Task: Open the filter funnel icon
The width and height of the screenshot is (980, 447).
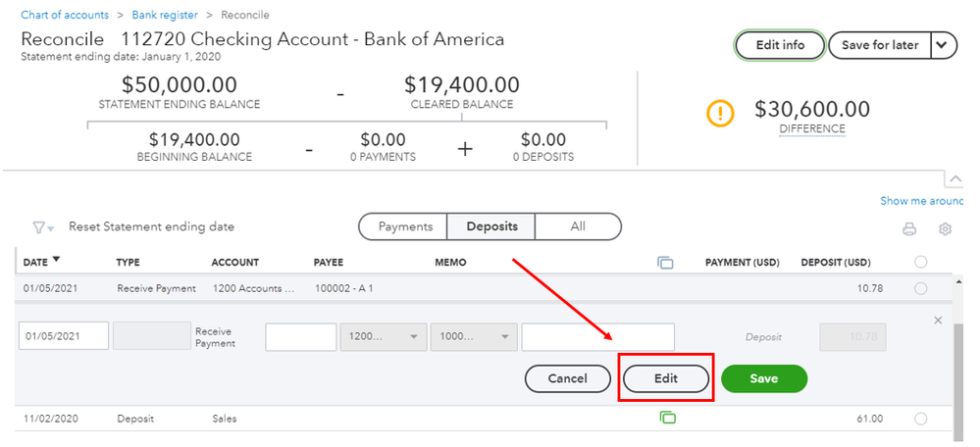Action: [x=42, y=227]
